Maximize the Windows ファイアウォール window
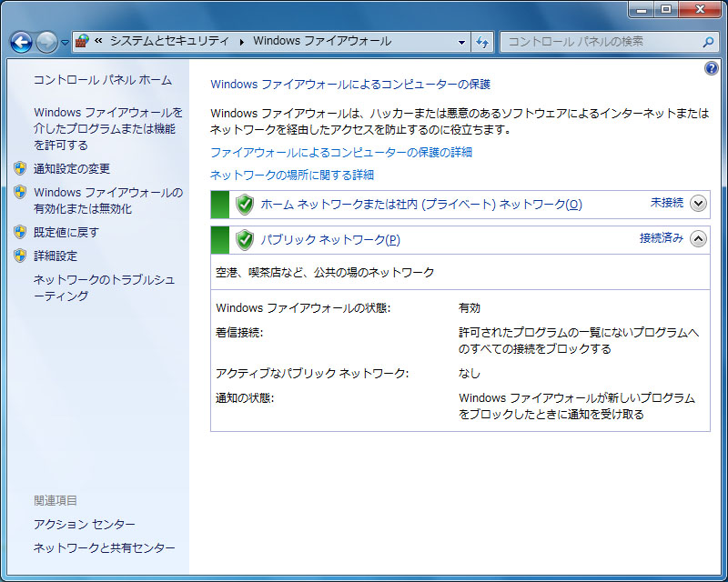This screenshot has height=582, width=728. point(666,9)
